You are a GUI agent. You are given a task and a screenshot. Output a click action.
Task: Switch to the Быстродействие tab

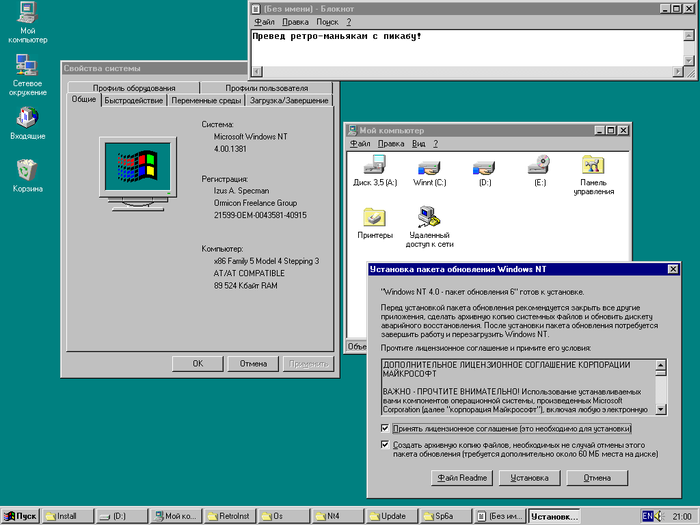(x=133, y=101)
